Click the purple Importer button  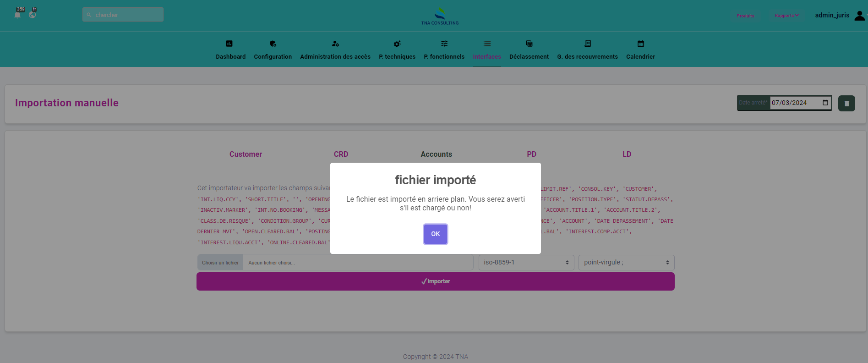(x=435, y=281)
